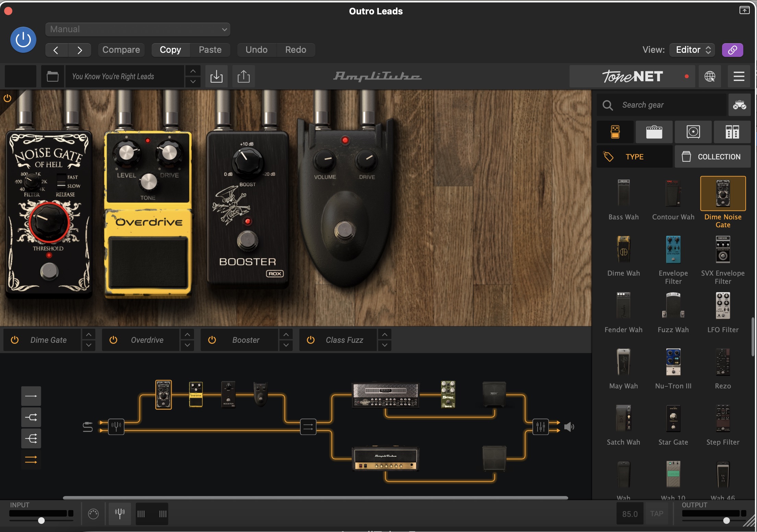Bypass the Class Fuzz slot power
This screenshot has width=757, height=532.
pos(311,340)
